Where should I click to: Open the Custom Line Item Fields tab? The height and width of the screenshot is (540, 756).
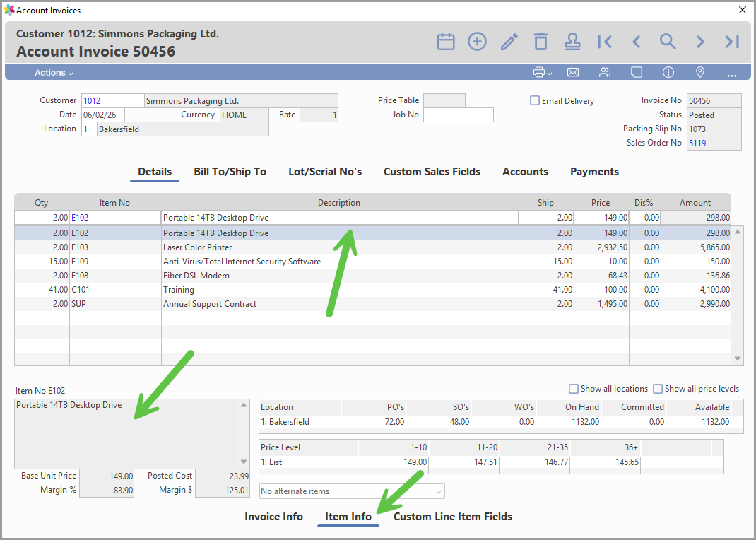click(x=453, y=517)
